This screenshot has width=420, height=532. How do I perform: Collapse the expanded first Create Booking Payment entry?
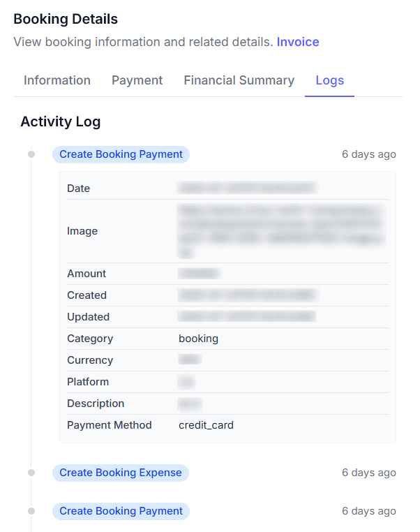121,154
